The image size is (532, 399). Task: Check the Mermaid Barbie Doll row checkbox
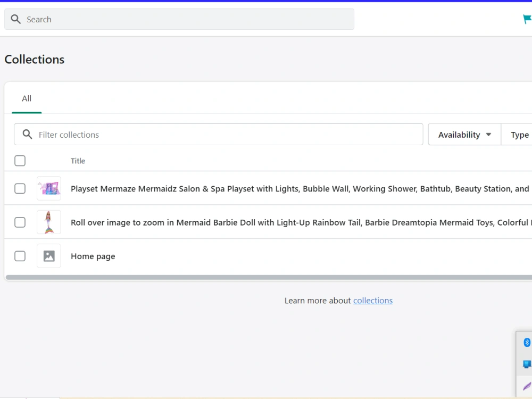[20, 222]
